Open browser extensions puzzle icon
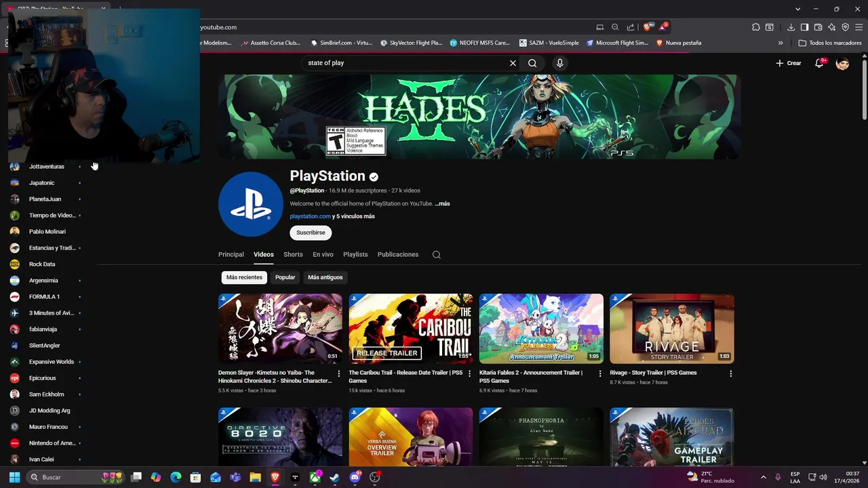The height and width of the screenshot is (488, 868). (x=756, y=27)
